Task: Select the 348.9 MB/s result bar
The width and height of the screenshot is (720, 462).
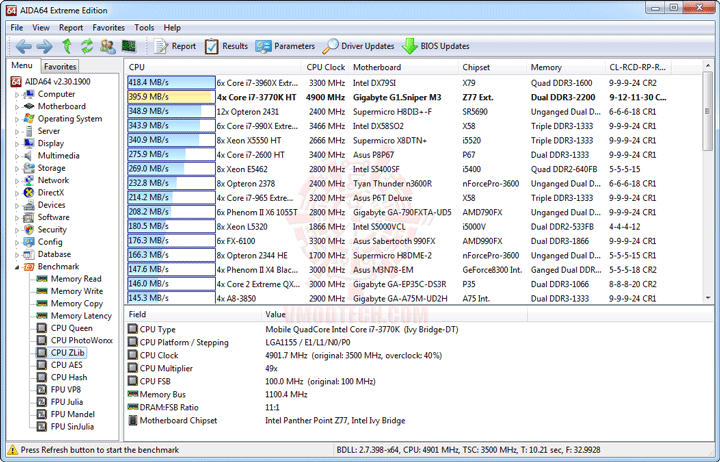Action: pyautogui.click(x=171, y=112)
